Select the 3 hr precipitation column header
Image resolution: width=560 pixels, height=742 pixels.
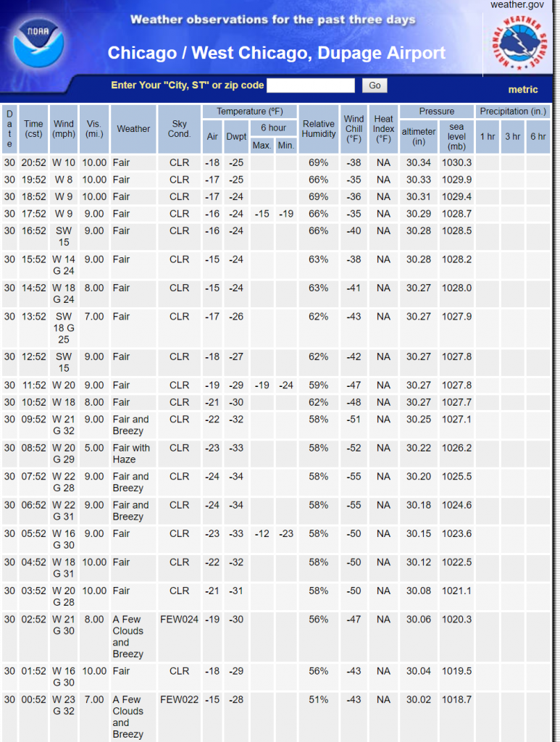pyautogui.click(x=512, y=137)
